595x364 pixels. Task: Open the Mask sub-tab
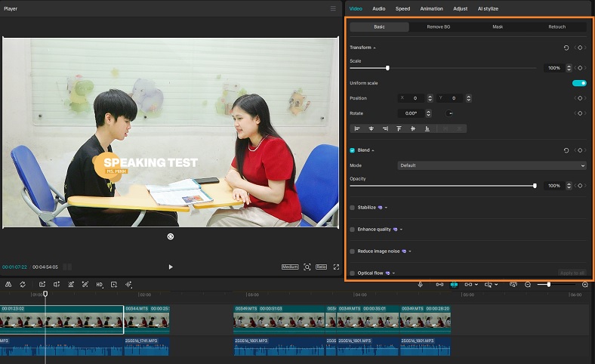pyautogui.click(x=498, y=27)
